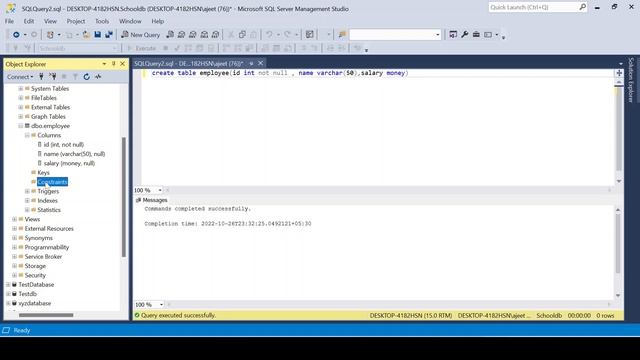Expand the Graph Tables node
This screenshot has height=360, width=640.
click(21, 117)
